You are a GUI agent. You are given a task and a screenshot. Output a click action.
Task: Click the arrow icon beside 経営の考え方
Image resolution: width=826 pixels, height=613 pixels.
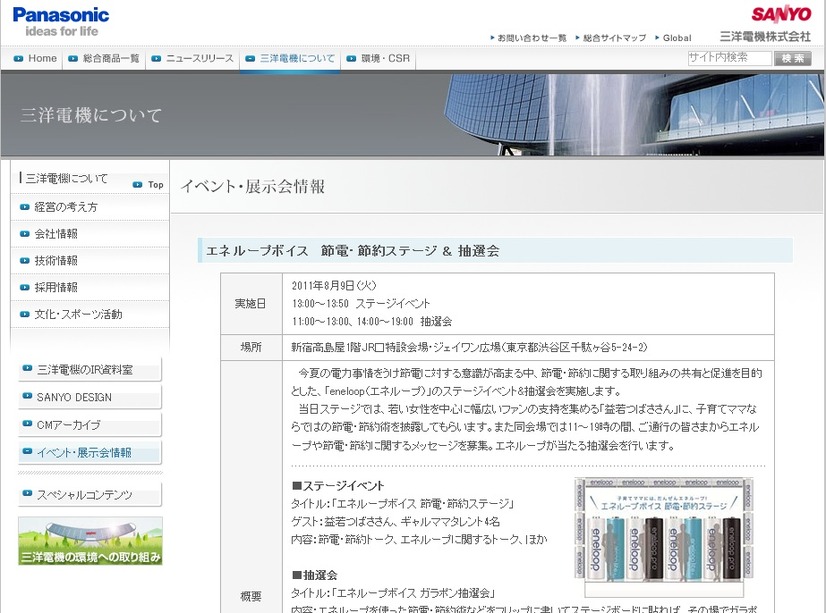(25, 207)
